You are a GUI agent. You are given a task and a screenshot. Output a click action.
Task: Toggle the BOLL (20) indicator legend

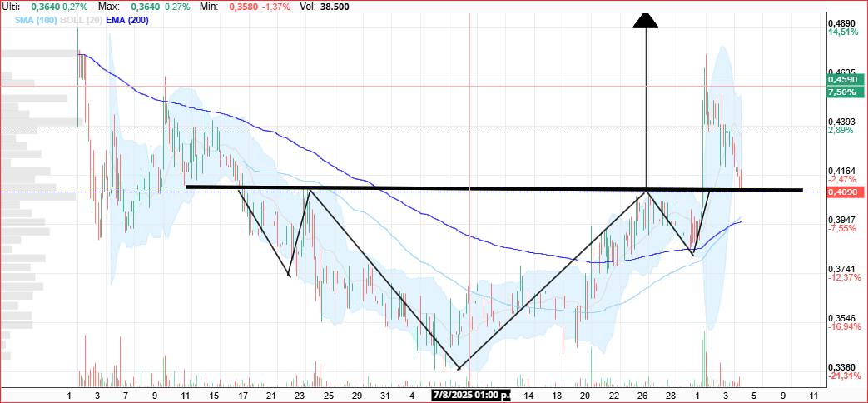click(83, 20)
